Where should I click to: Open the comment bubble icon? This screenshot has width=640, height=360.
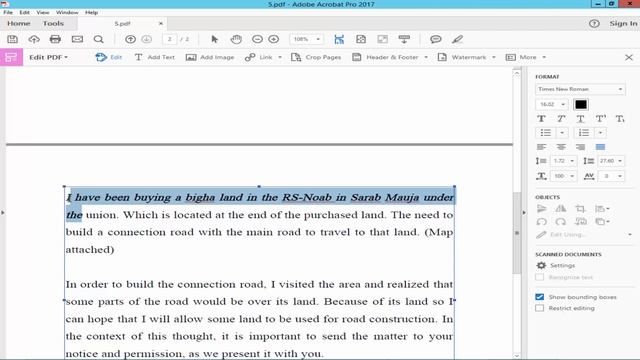click(436, 39)
